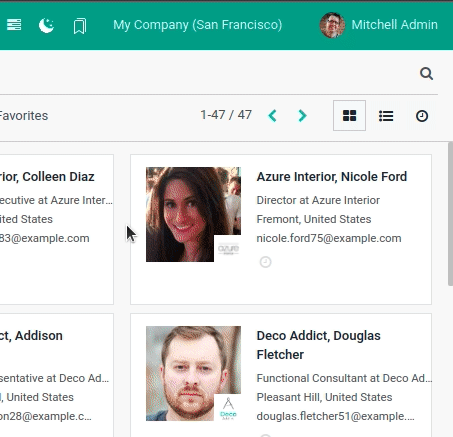This screenshot has width=453, height=437.
Task: Open the Colleen Diaz contact card
Action: pyautogui.click(x=57, y=229)
